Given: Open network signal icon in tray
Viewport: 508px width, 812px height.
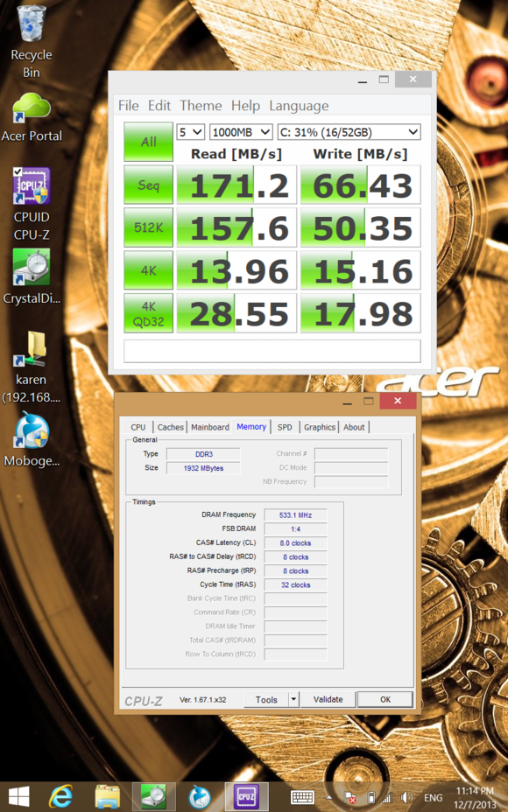Looking at the screenshot, I should coord(387,798).
